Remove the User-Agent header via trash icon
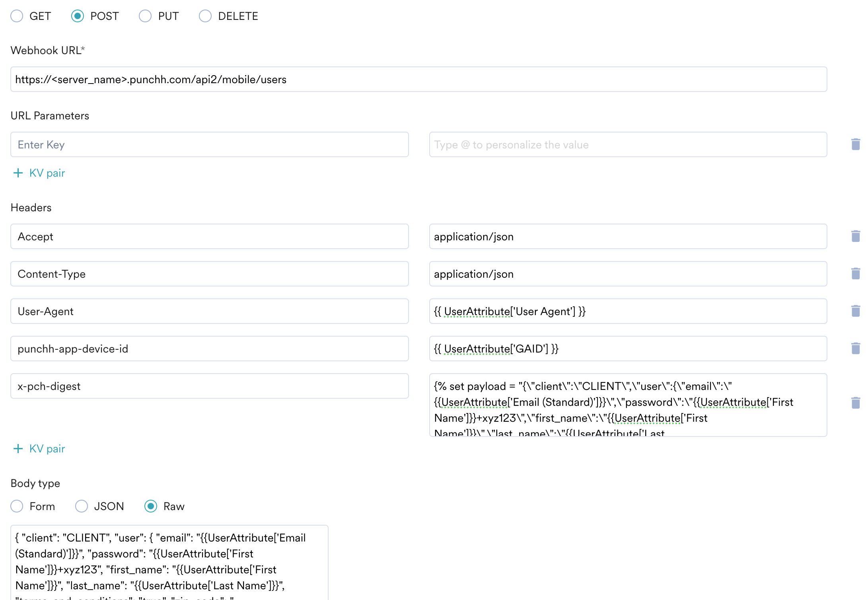Screen dimensions: 868x600 point(856,311)
